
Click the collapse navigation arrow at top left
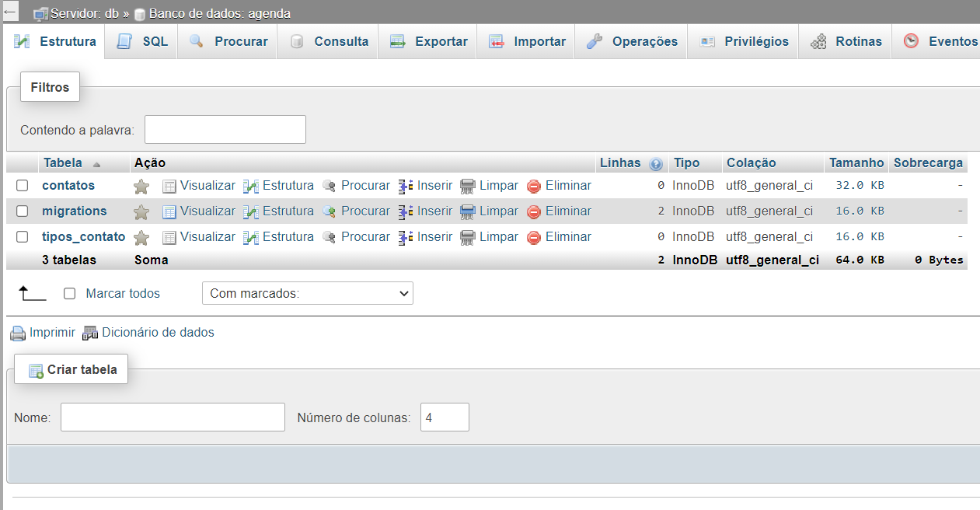coord(10,12)
